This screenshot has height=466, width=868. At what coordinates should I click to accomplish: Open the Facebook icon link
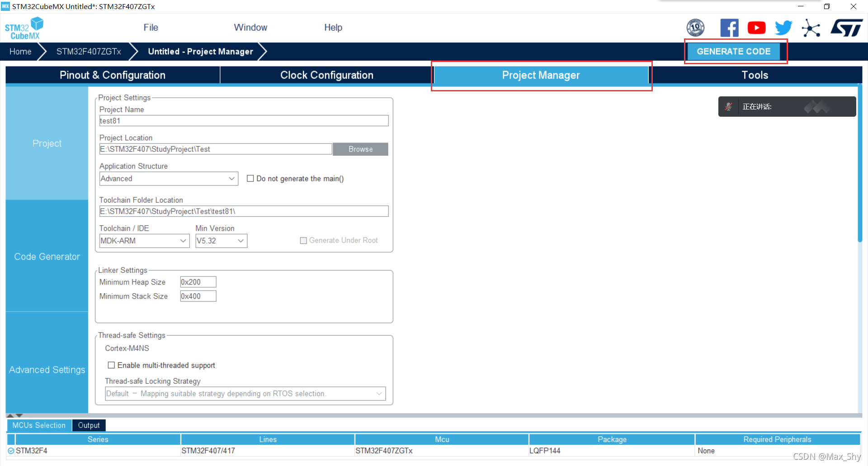[x=729, y=28]
